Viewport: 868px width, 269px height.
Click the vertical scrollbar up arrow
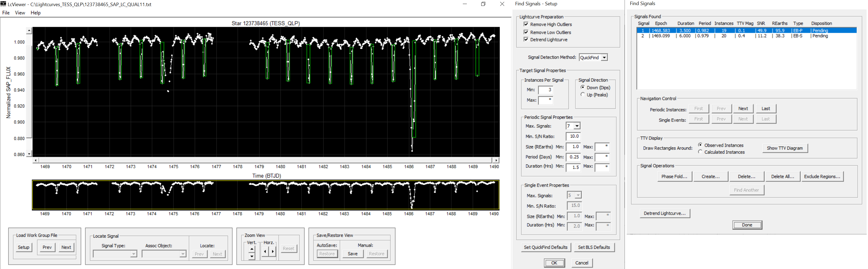click(x=29, y=31)
